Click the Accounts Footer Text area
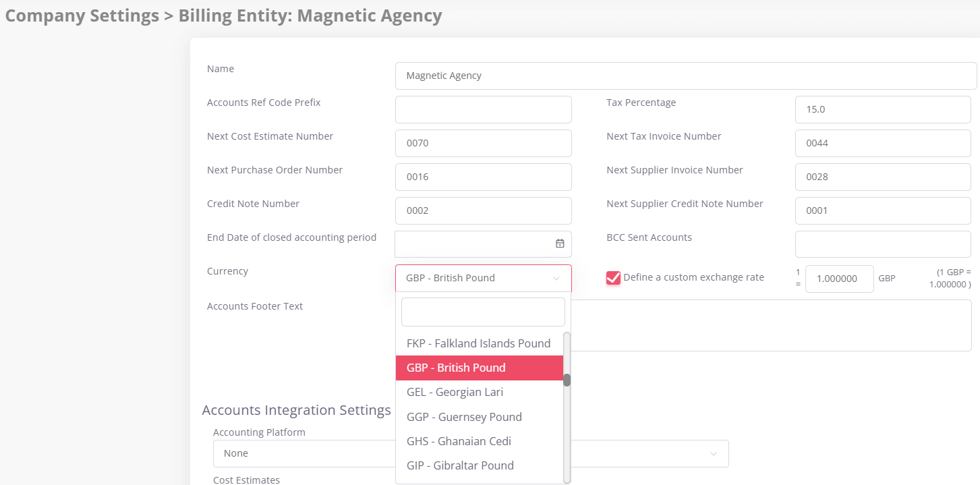The height and width of the screenshot is (485, 980). pyautogui.click(x=772, y=325)
